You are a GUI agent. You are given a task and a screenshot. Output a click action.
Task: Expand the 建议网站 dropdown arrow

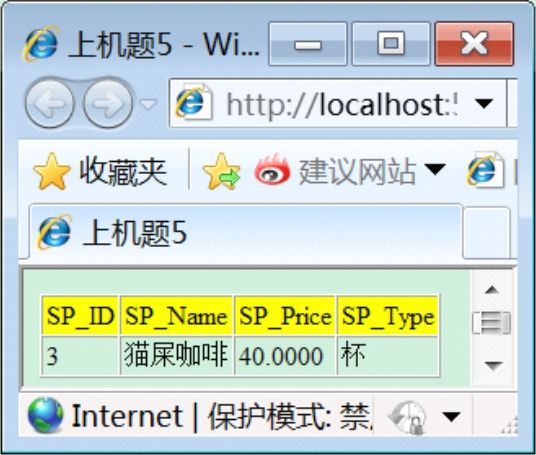pos(435,169)
